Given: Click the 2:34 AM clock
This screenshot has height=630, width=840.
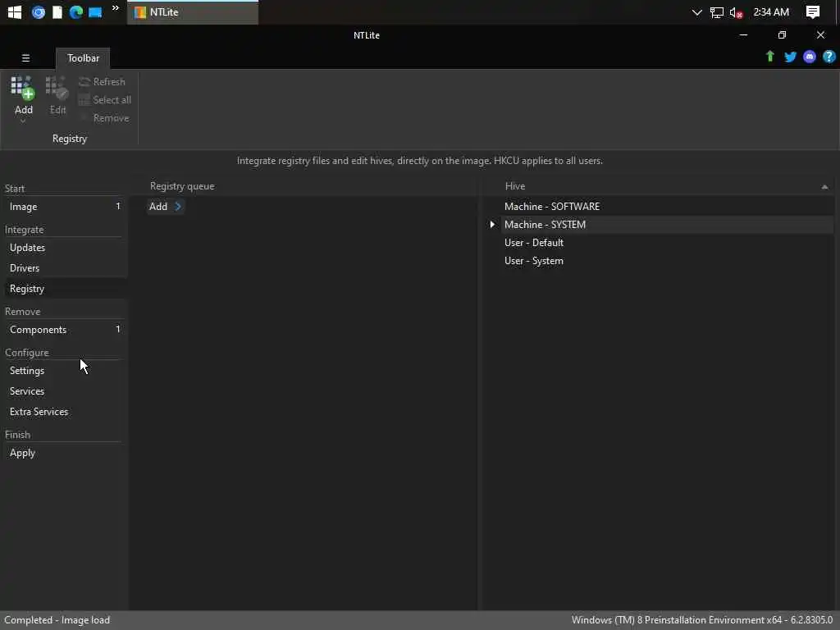Looking at the screenshot, I should coord(771,11).
